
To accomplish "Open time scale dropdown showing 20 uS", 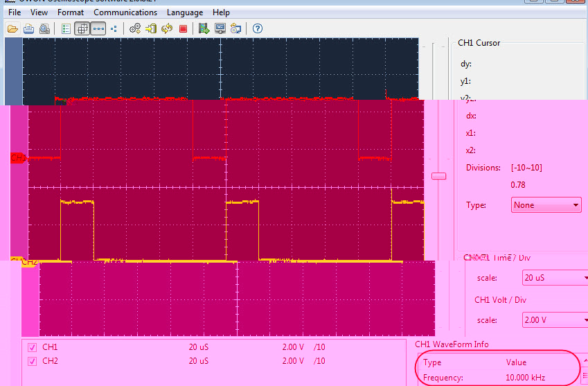I will coord(555,278).
